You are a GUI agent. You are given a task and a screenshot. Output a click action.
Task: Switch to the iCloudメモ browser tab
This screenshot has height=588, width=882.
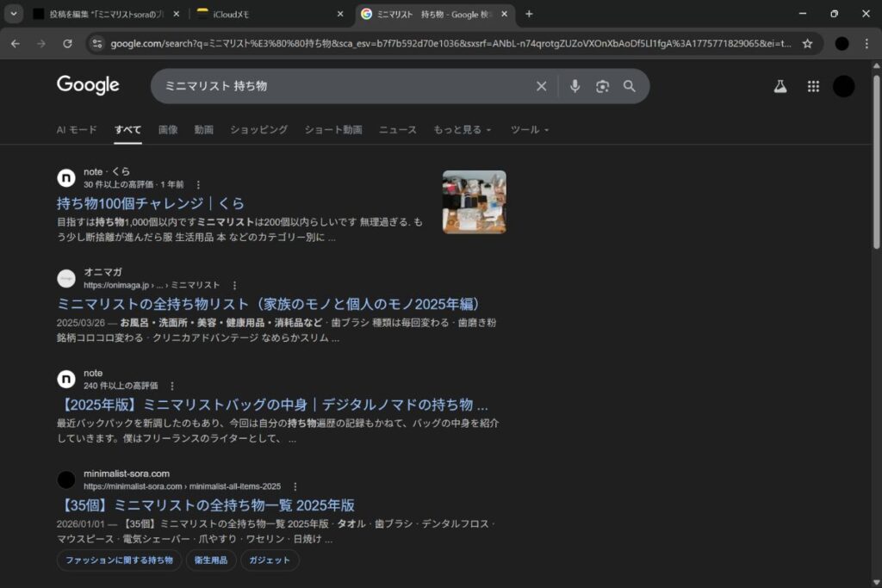267,14
